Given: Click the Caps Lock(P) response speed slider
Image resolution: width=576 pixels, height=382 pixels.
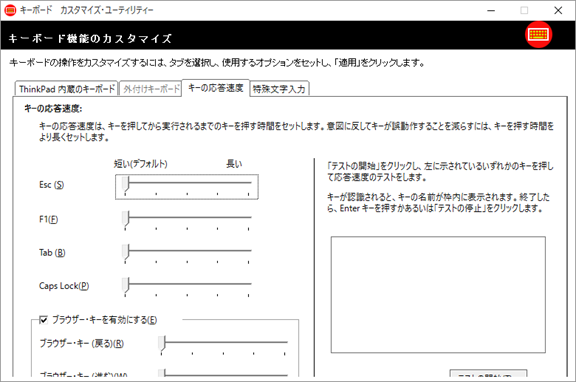Looking at the screenshot, I should tap(187, 287).
